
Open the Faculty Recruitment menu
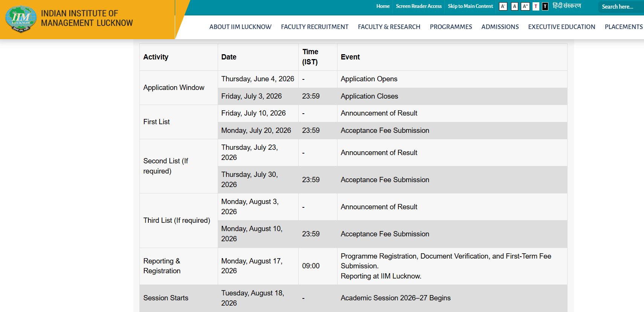click(314, 27)
